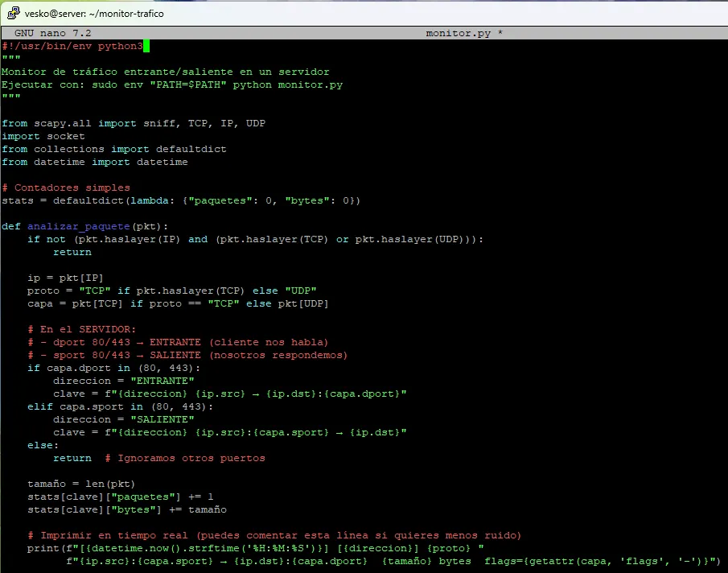Image resolution: width=728 pixels, height=573 pixels.
Task: Click the clave line ending '{ip.dst}:{capa.dport}"'
Action: [230, 394]
